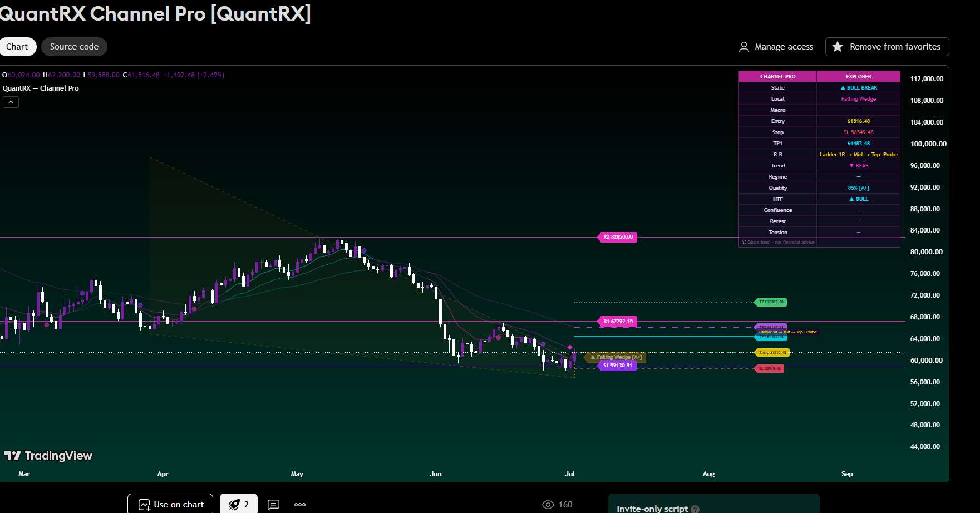The image size is (980, 513).
Task: Click the R2 82850.00 resistance label
Action: click(x=618, y=237)
